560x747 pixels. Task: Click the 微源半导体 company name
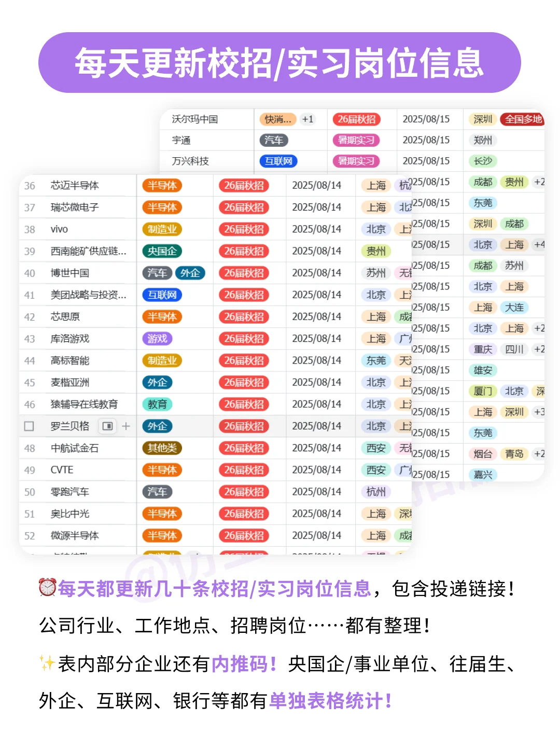coord(75,535)
